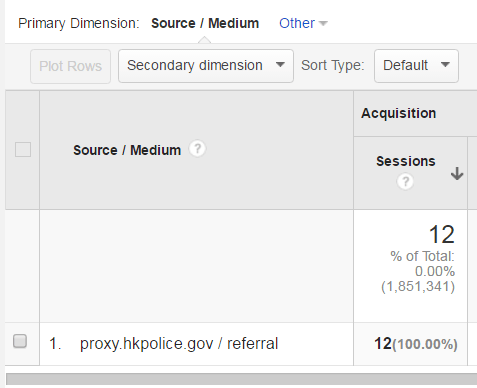Open the Sort Type Default dropdown
Viewport: 477px width, 388px height.
416,66
